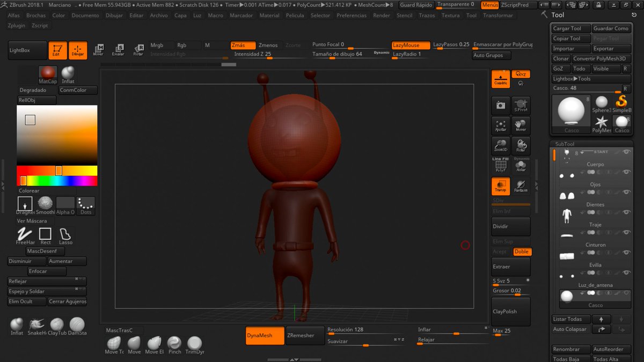
Task: Click the Dividir button
Action: tap(511, 226)
